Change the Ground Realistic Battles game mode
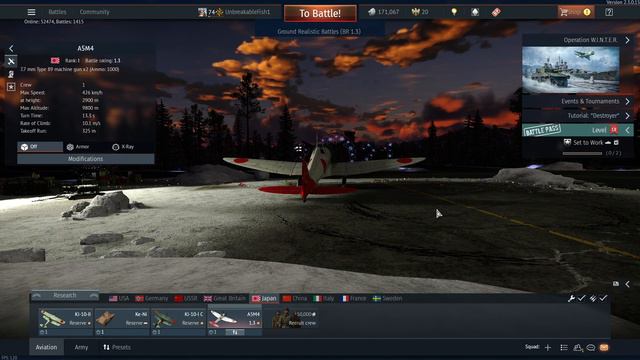The image size is (640, 360). tap(319, 31)
